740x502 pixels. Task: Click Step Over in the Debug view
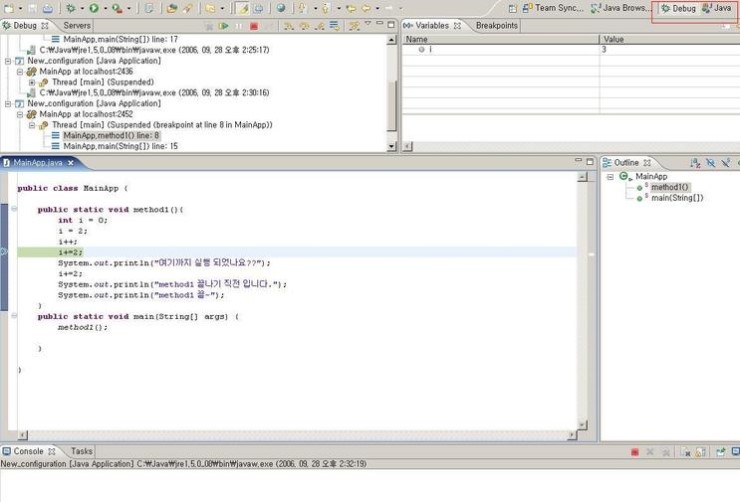304,25
